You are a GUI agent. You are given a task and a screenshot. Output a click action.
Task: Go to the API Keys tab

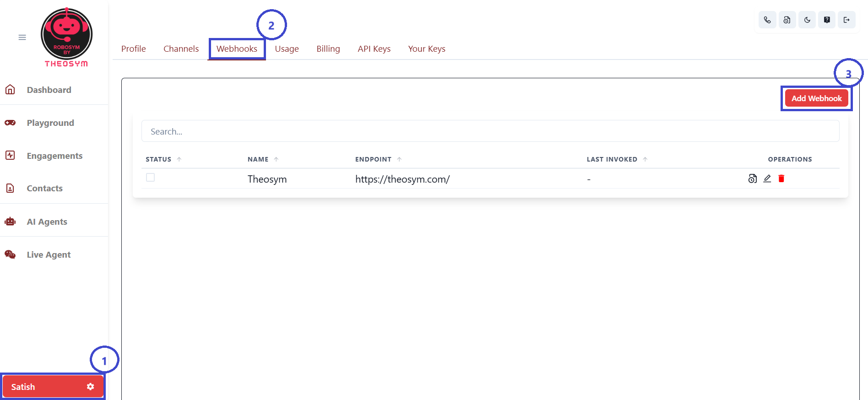click(x=374, y=49)
